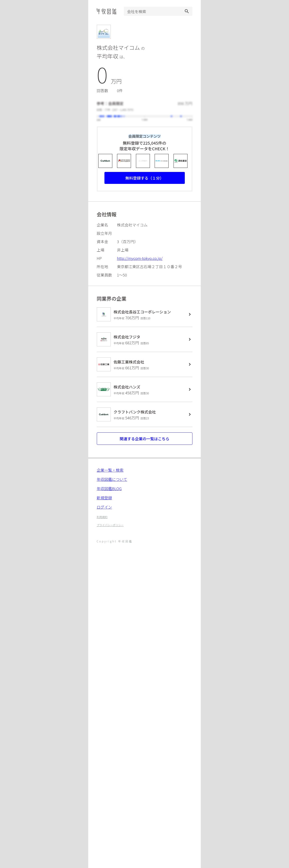The width and height of the screenshot is (289, 868).
Task: Click chevron on the フジタ row
Action: tap(190, 339)
